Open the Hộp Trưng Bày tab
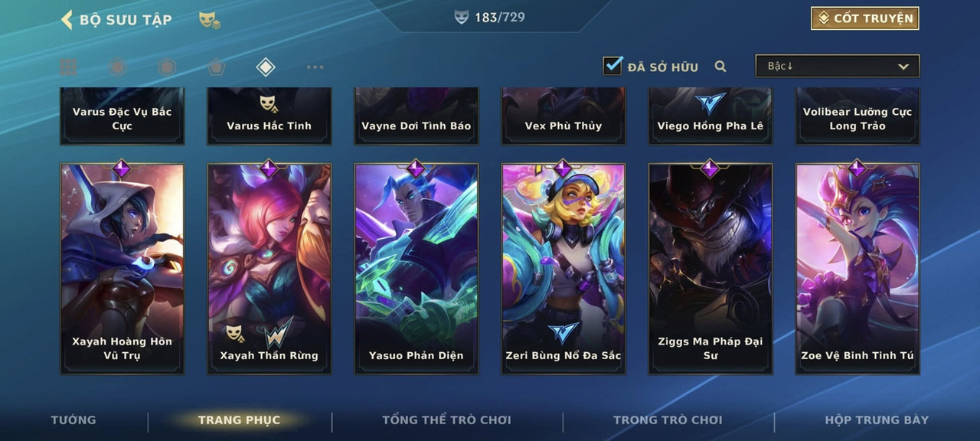Viewport: 980px width, 441px height. coord(877,420)
